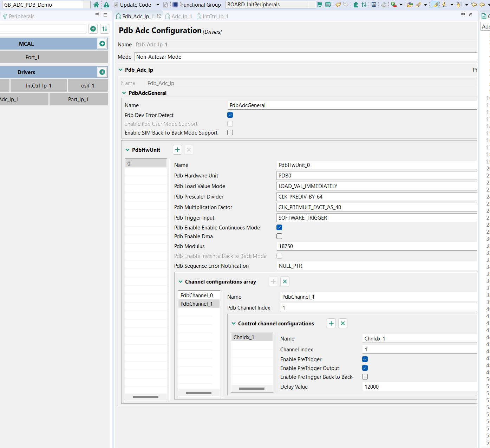Image resolution: width=490 pixels, height=448 pixels.
Task: Disable Pdb Enable Continuous Mode checkbox
Action: tap(279, 227)
